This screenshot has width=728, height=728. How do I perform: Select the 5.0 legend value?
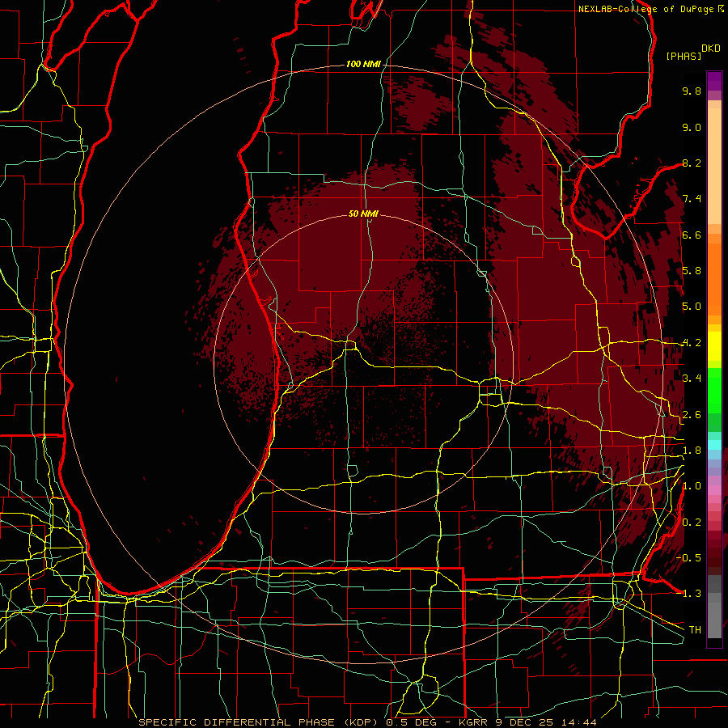click(692, 307)
